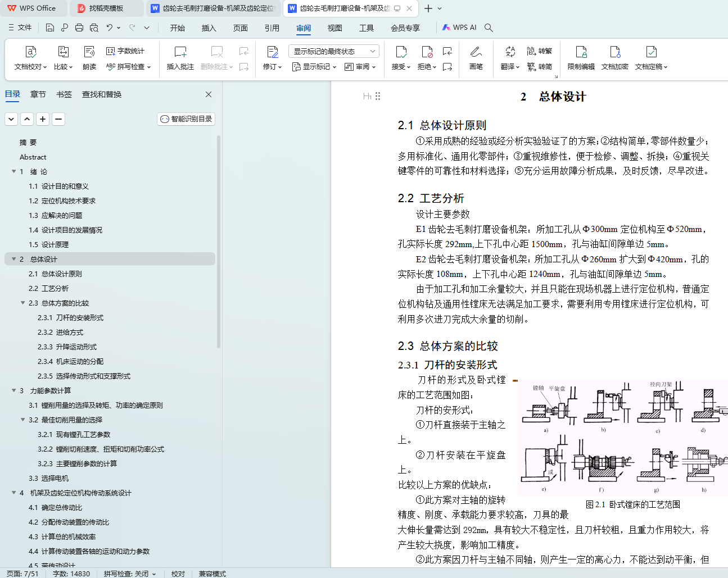Undo the last action
This screenshot has height=578, width=728.
[110, 28]
